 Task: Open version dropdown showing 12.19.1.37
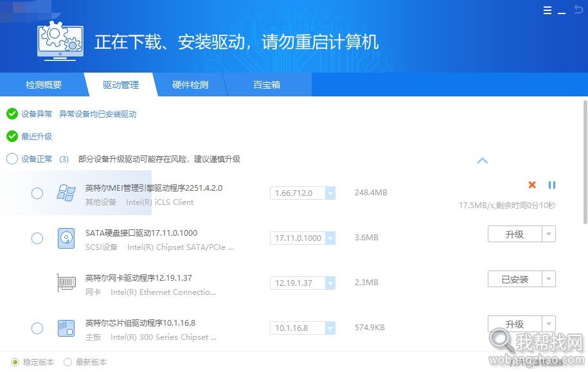tap(330, 283)
